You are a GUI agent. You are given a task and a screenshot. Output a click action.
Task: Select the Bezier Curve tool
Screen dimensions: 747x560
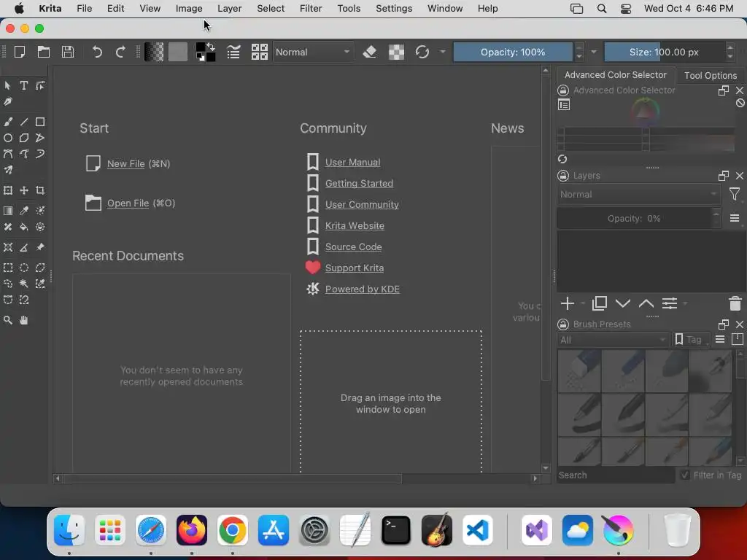coord(8,154)
